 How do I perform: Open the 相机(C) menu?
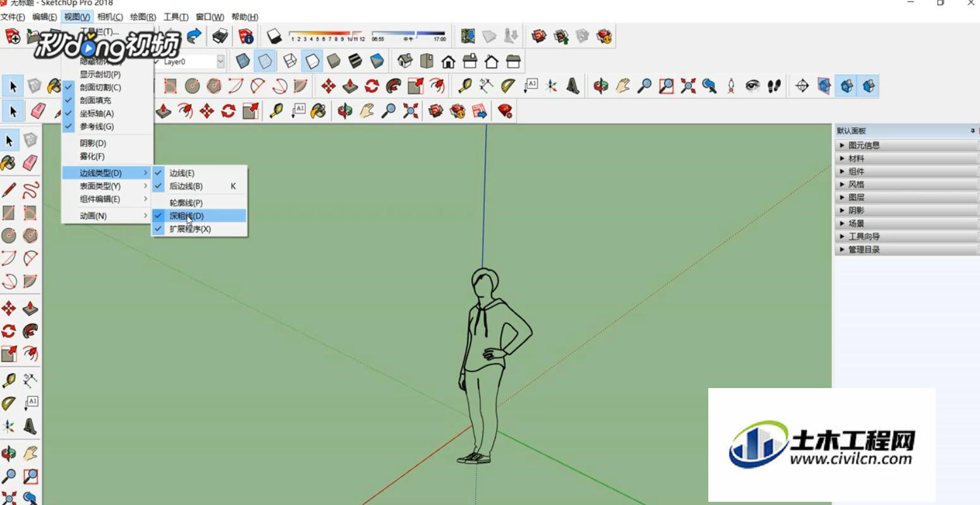[110, 17]
